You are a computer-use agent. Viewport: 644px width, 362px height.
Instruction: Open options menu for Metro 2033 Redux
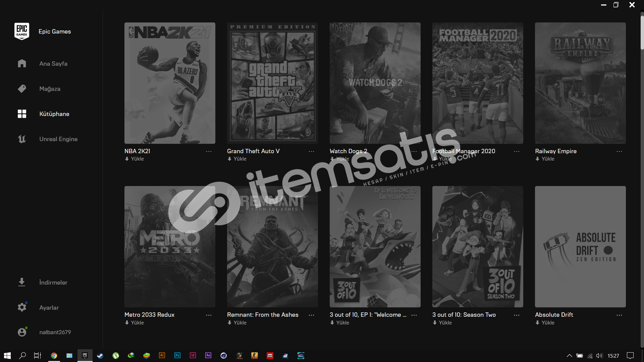coord(209,315)
